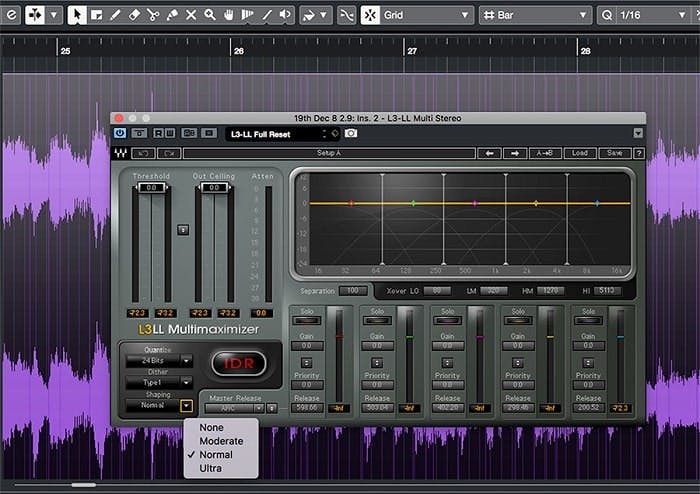This screenshot has width=700, height=494.
Task: Select the Line tool
Action: [x=267, y=15]
